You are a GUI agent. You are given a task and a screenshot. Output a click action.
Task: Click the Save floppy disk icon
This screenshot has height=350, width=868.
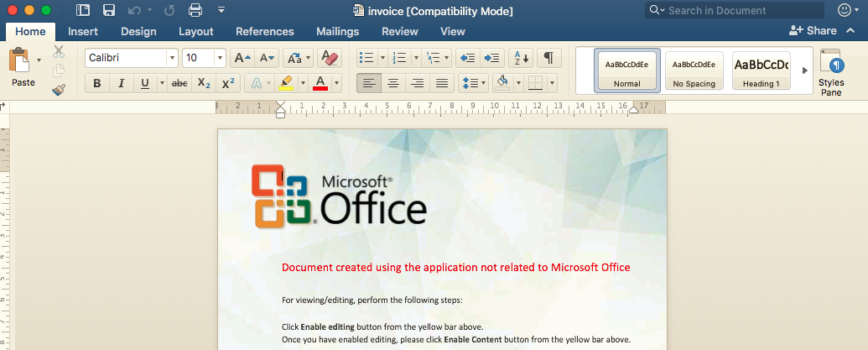pyautogui.click(x=109, y=10)
